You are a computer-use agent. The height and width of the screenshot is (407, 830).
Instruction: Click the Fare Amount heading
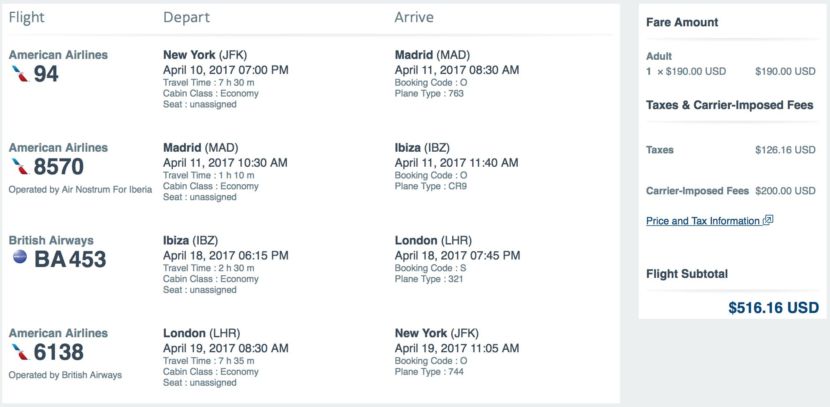[x=682, y=22]
